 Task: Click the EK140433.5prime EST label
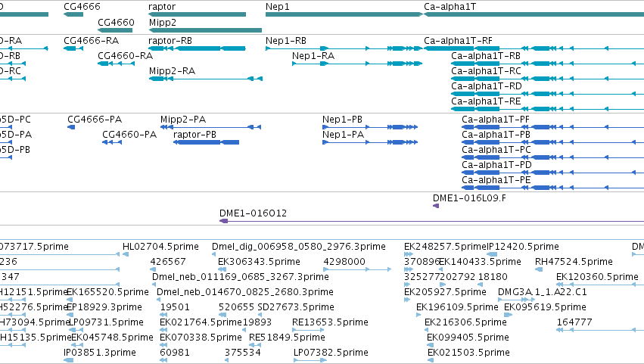pos(480,262)
